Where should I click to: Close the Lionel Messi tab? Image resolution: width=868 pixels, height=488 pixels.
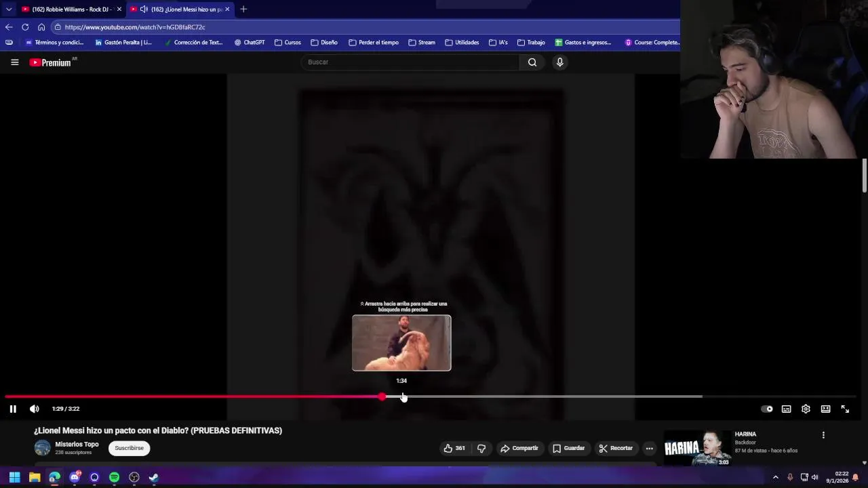(227, 9)
